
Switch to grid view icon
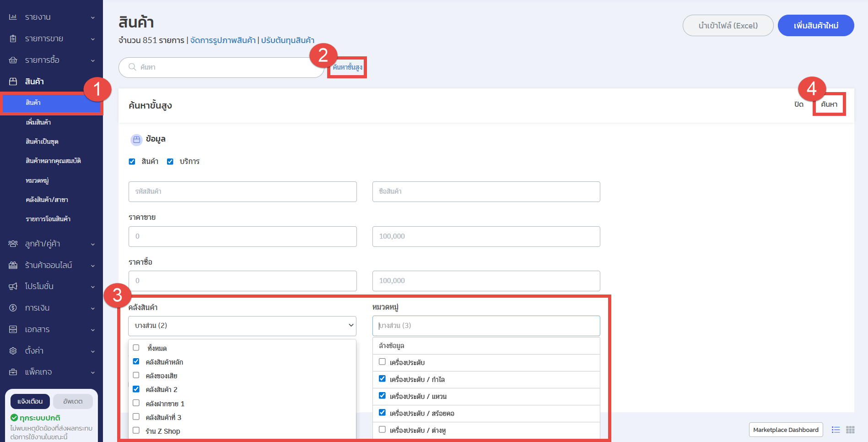[x=851, y=430]
